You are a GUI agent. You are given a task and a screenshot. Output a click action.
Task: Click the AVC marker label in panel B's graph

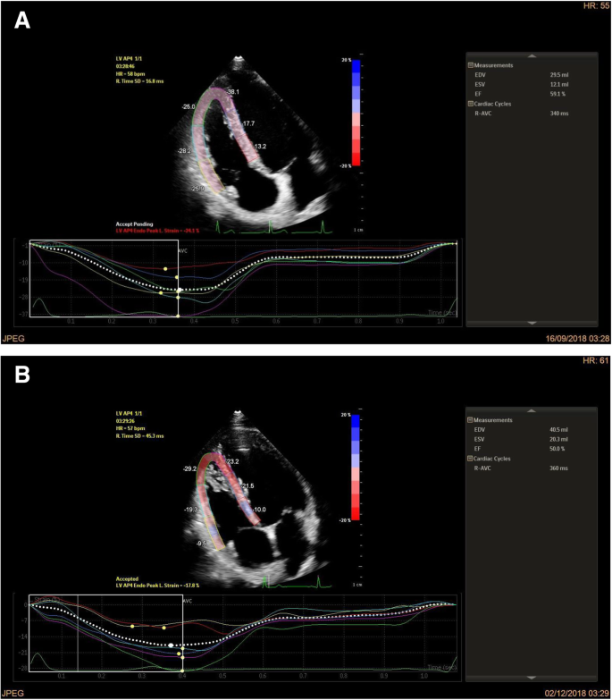click(x=188, y=602)
